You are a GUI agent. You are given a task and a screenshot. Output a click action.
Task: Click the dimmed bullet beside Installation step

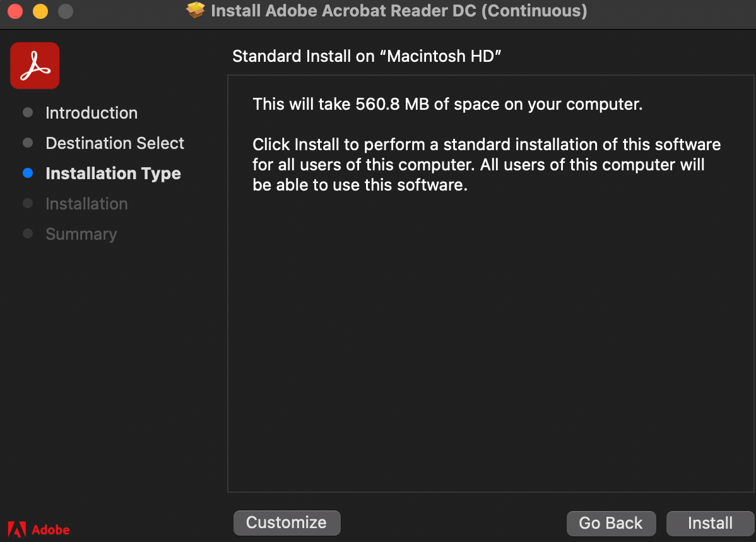(28, 204)
